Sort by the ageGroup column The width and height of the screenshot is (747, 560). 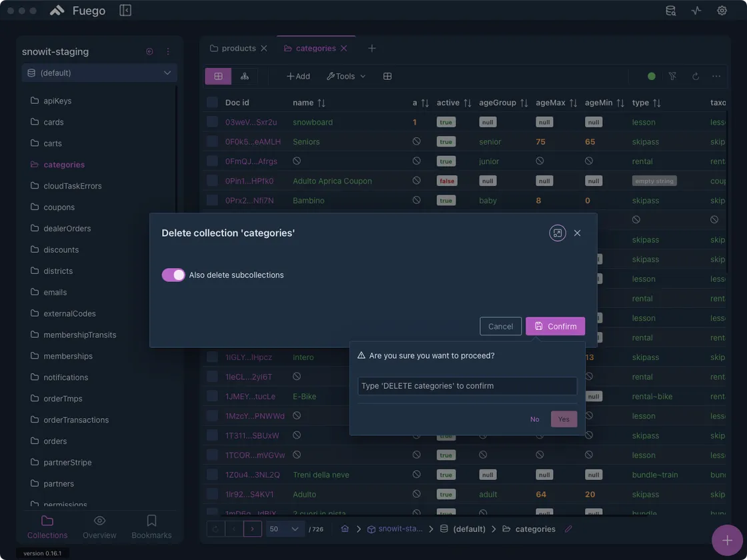[x=524, y=103]
